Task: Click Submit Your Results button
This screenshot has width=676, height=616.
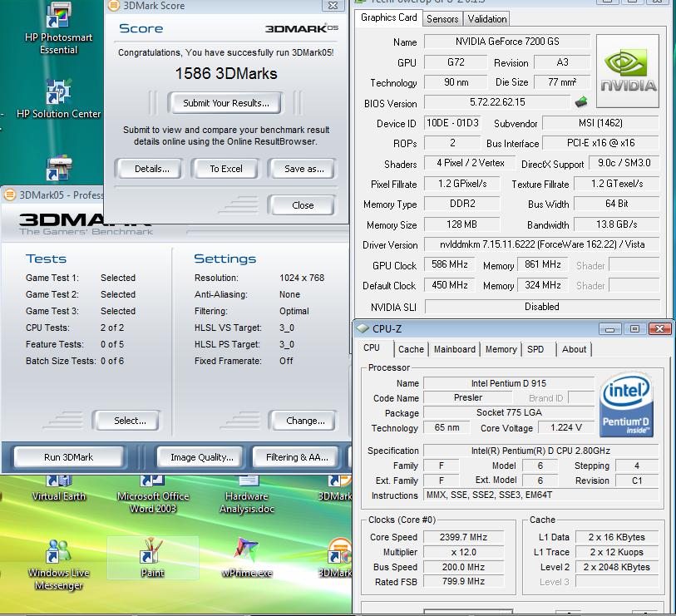Action: coord(226,103)
